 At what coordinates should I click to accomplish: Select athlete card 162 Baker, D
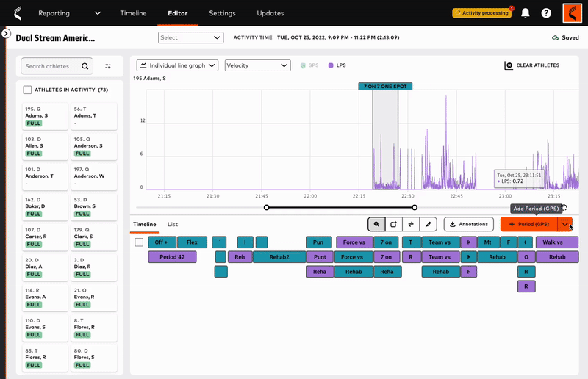45,207
